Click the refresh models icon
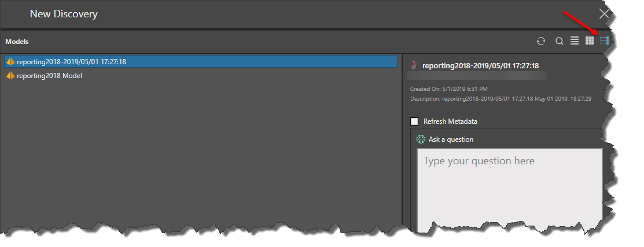The height and width of the screenshot is (247, 644). pyautogui.click(x=541, y=41)
